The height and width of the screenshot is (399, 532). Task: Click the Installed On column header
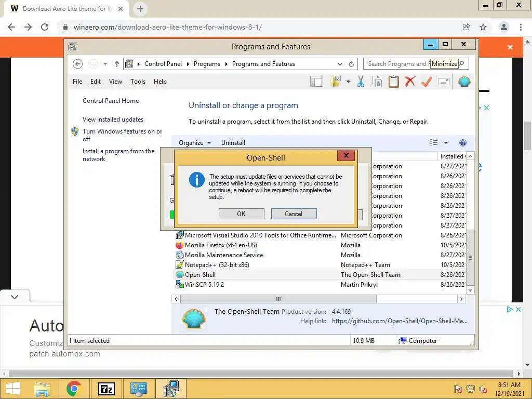[x=453, y=156]
